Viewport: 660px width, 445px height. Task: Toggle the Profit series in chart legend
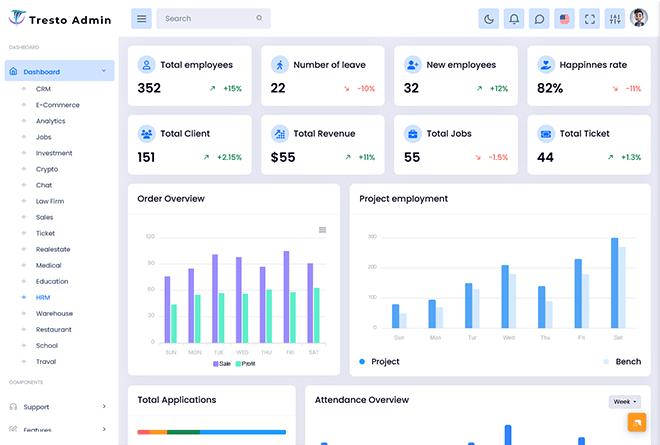(245, 364)
